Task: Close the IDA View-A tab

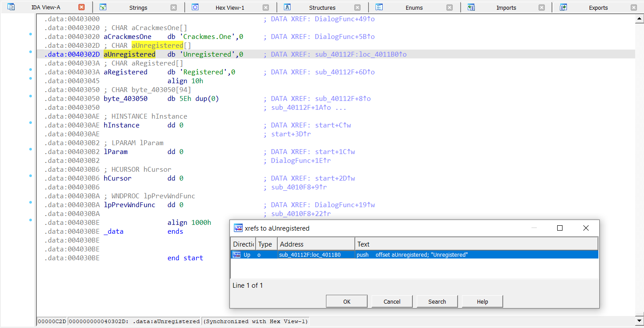Action: coord(81,7)
